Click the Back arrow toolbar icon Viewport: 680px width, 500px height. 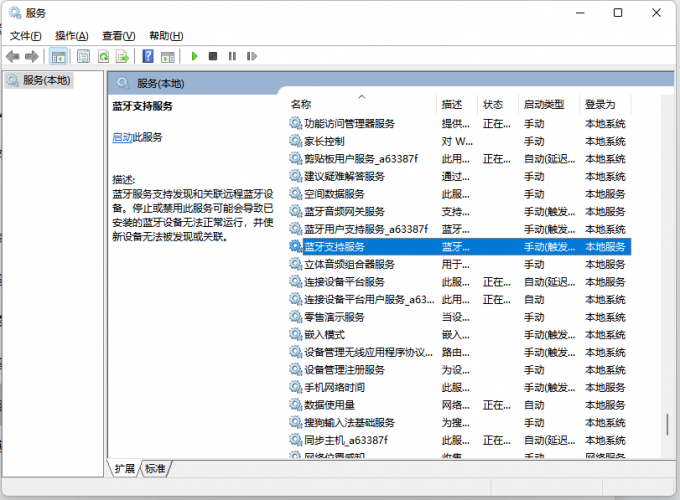[13, 56]
